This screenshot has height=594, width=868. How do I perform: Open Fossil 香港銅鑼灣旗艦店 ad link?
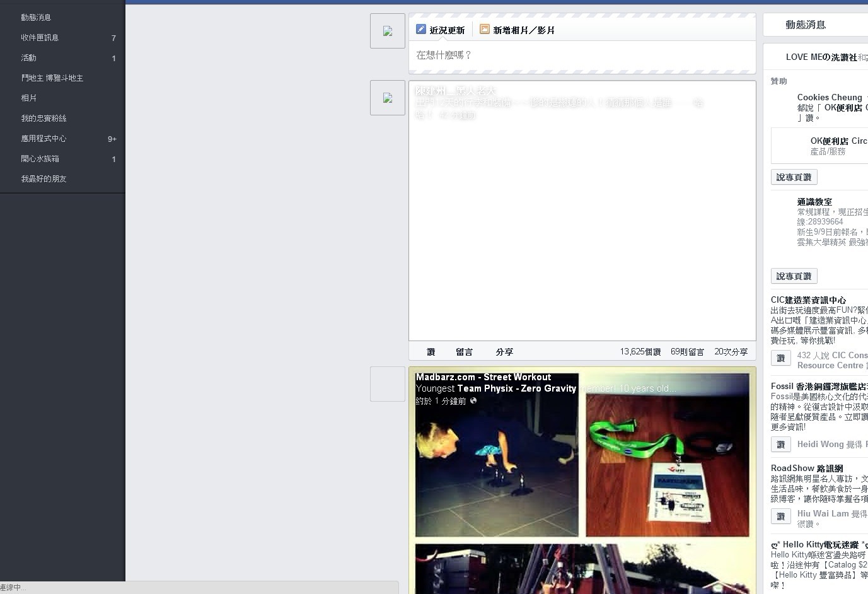click(819, 387)
